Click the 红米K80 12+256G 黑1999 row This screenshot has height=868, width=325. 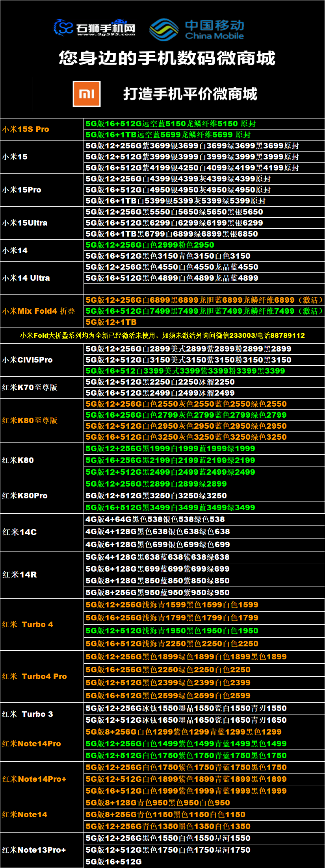tap(204, 448)
